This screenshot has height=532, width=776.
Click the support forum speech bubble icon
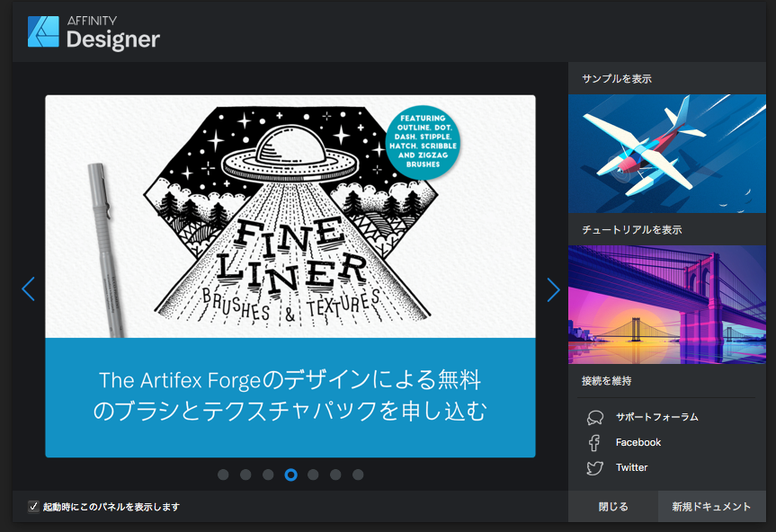click(x=594, y=417)
